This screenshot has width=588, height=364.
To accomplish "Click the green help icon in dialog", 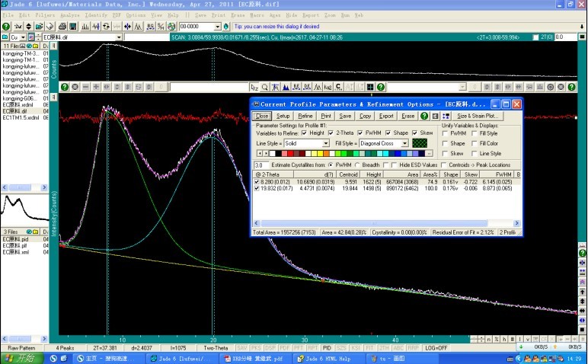I will [x=423, y=116].
